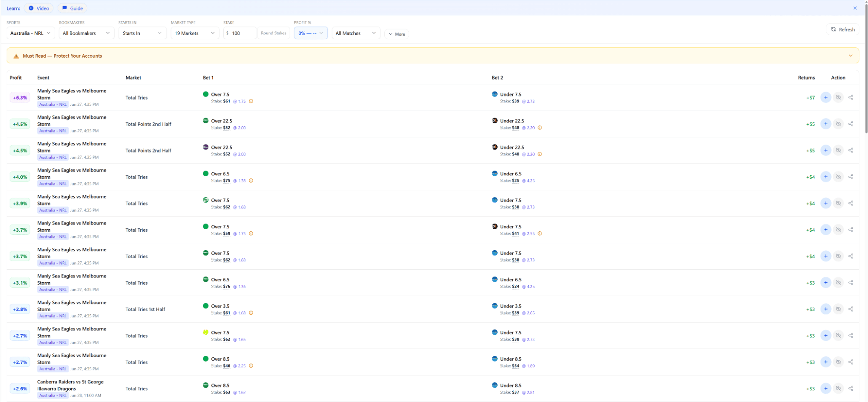
Task: Click info icon beside Over 3.5 @ 1.68
Action: coord(251,313)
